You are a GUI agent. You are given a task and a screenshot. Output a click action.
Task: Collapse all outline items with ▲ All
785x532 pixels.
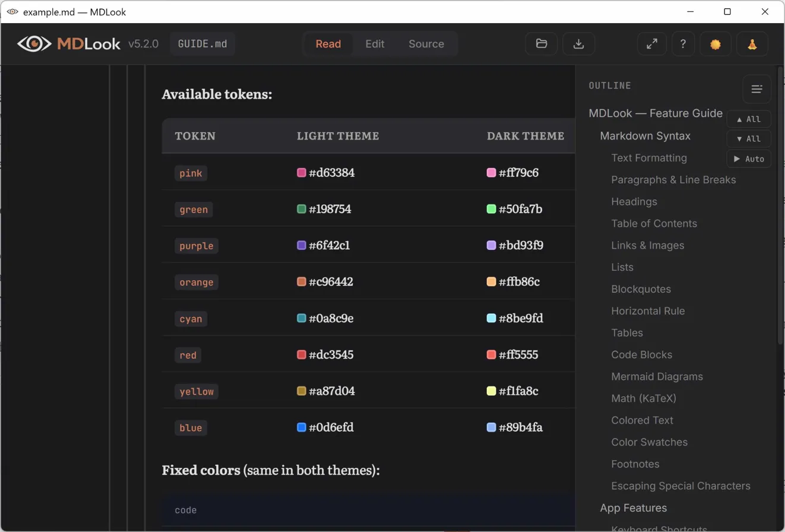749,119
